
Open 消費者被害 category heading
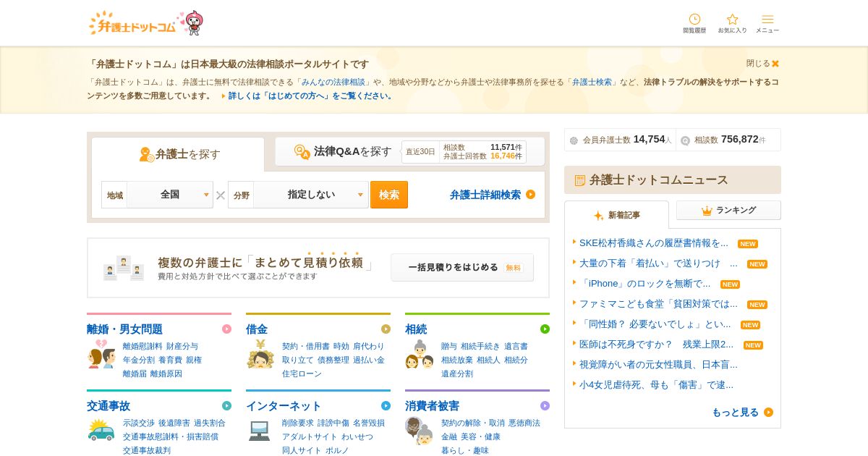pyautogui.click(x=432, y=406)
